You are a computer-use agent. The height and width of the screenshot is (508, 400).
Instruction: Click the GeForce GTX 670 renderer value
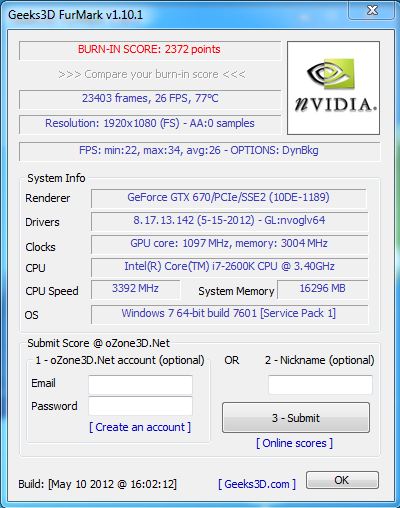(228, 197)
